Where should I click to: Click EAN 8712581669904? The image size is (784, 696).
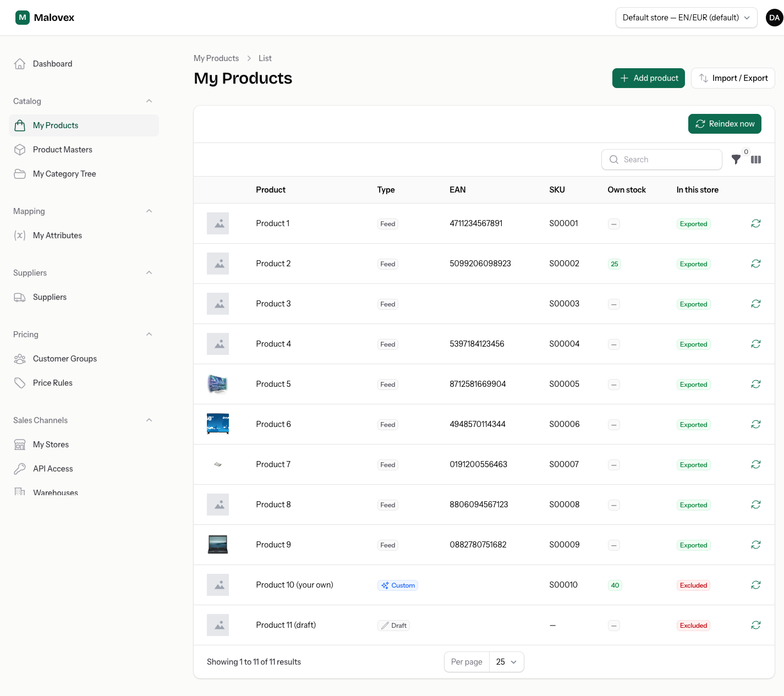[x=478, y=384]
